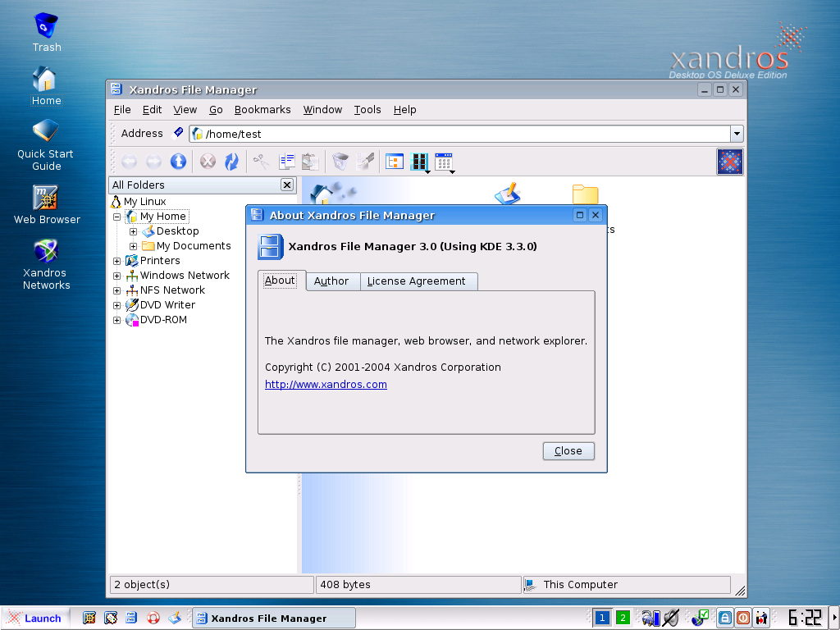Go up one folder with Up arrow
The image size is (840, 630).
point(178,162)
